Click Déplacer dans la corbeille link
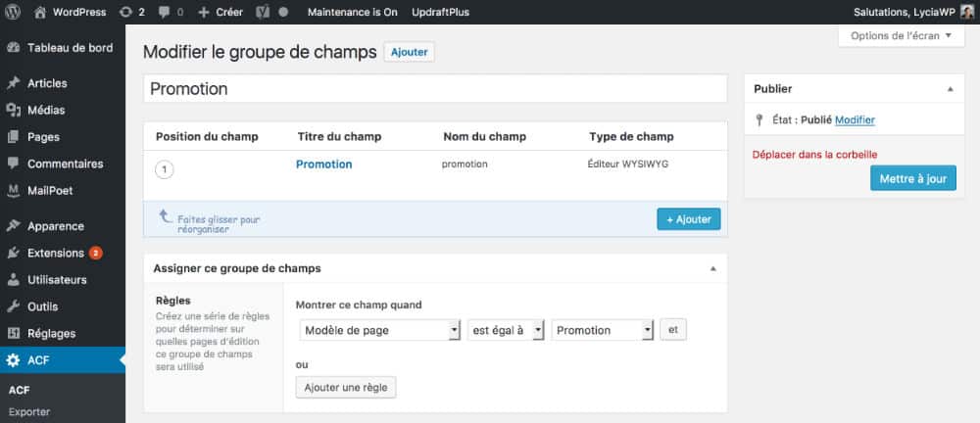 pos(814,154)
